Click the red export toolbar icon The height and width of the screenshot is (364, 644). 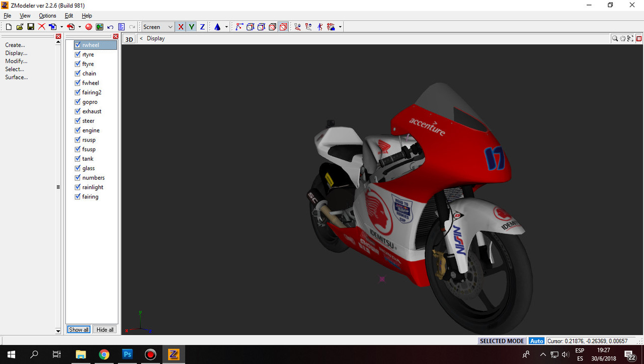pos(71,27)
